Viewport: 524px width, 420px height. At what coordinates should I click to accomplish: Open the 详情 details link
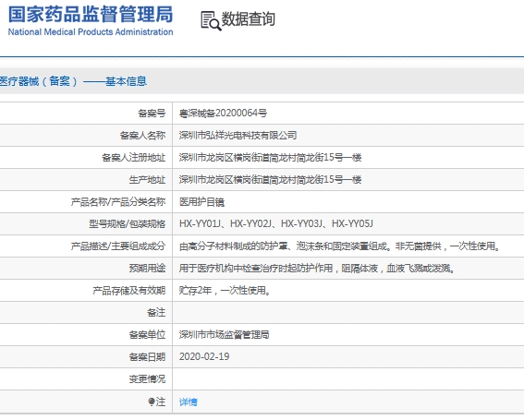(189, 402)
